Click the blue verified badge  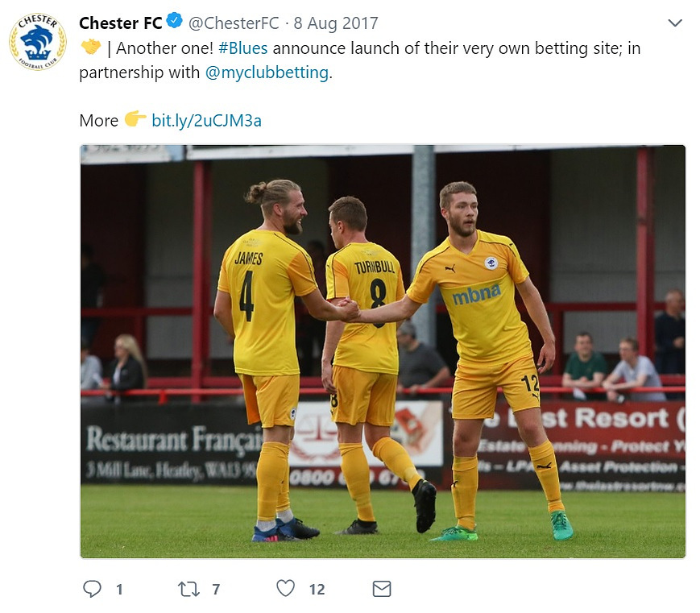coord(174,21)
